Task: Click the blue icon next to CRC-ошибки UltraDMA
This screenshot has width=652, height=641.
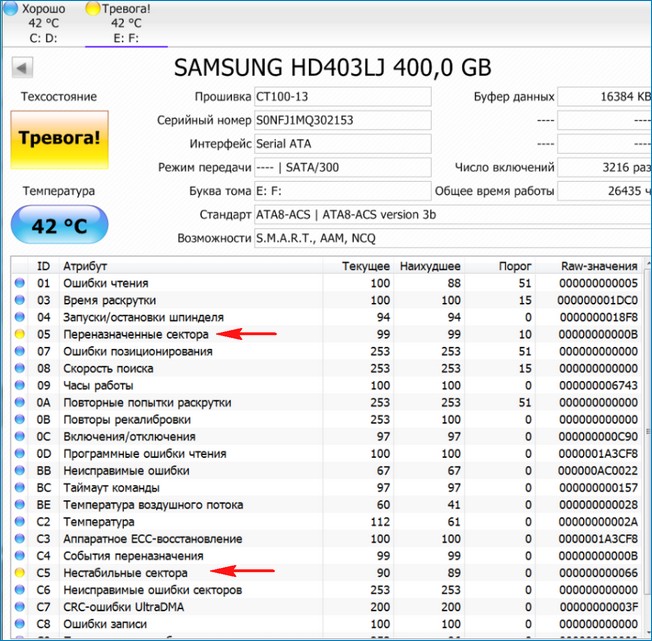Action: click(x=19, y=607)
